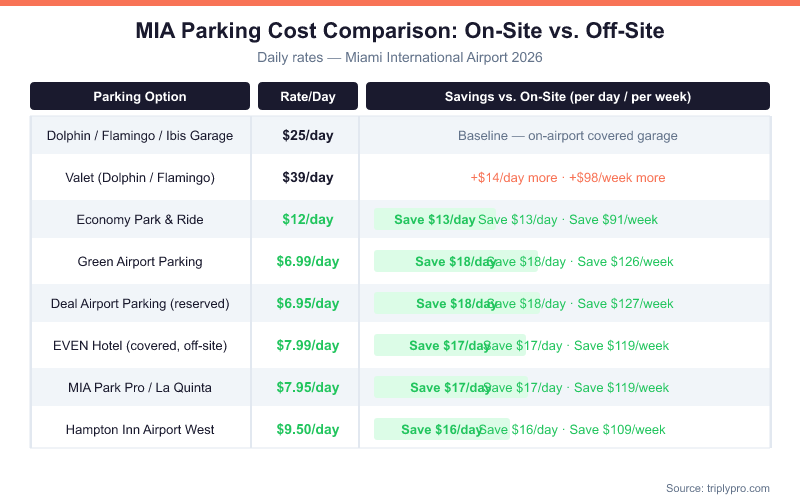Click the $39/day valet rate
Image resolution: width=800 pixels, height=500 pixels.
(x=308, y=178)
